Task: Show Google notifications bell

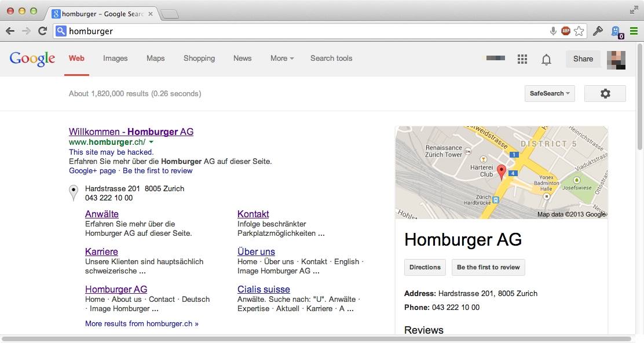Action: tap(546, 59)
